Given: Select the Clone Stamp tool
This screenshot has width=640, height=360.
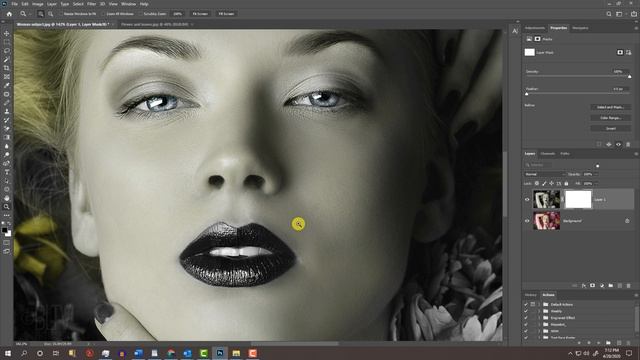Looking at the screenshot, I should [x=7, y=111].
